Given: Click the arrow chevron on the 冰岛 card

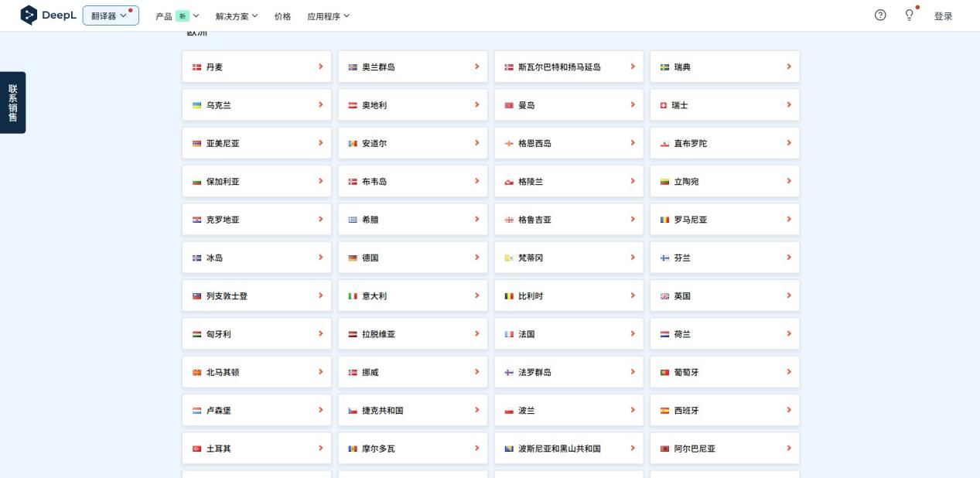Looking at the screenshot, I should (x=320, y=258).
